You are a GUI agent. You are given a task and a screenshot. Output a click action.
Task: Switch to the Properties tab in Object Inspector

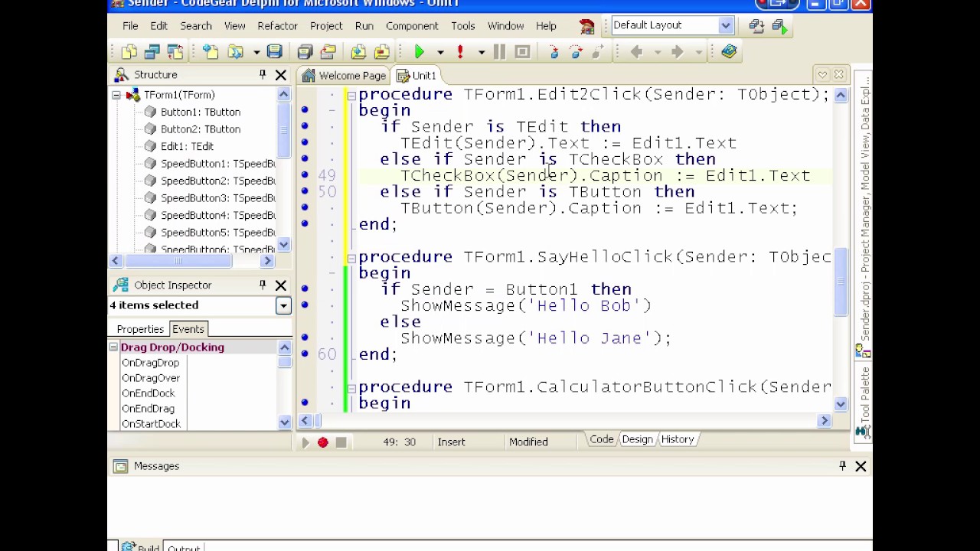click(140, 329)
